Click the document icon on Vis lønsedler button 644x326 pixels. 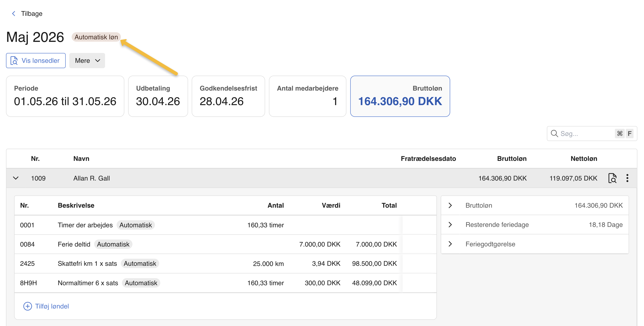tap(14, 61)
